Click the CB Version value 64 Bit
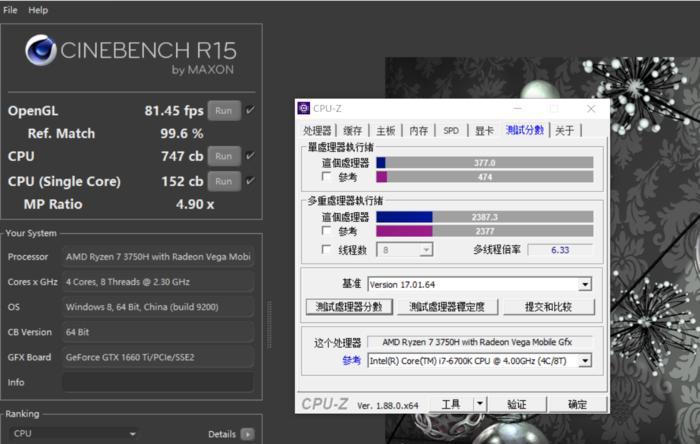Image resolution: width=700 pixels, height=444 pixels. [x=77, y=332]
